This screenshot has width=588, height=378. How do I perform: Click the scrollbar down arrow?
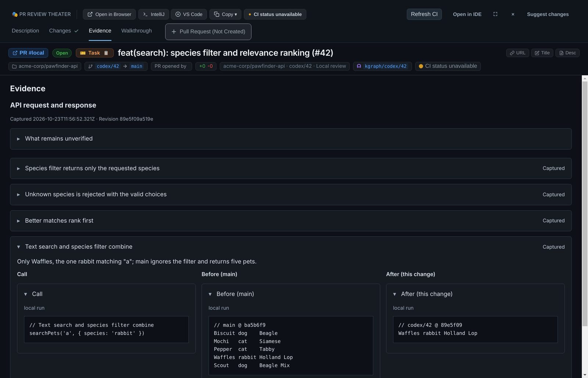(x=585, y=375)
